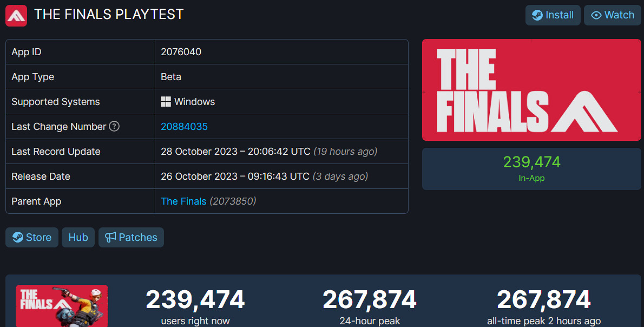Screen dimensions: 644x327
Task: Click the Watch button
Action: tap(613, 15)
